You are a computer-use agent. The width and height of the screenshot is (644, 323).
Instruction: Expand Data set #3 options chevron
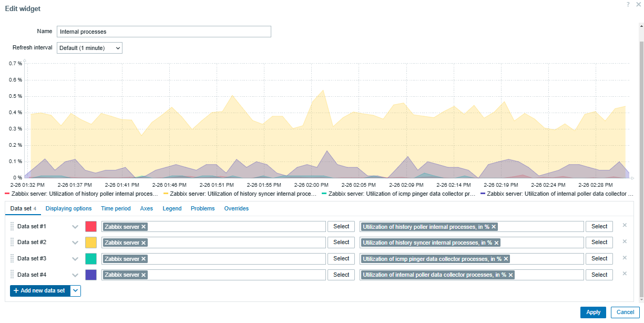[75, 259]
